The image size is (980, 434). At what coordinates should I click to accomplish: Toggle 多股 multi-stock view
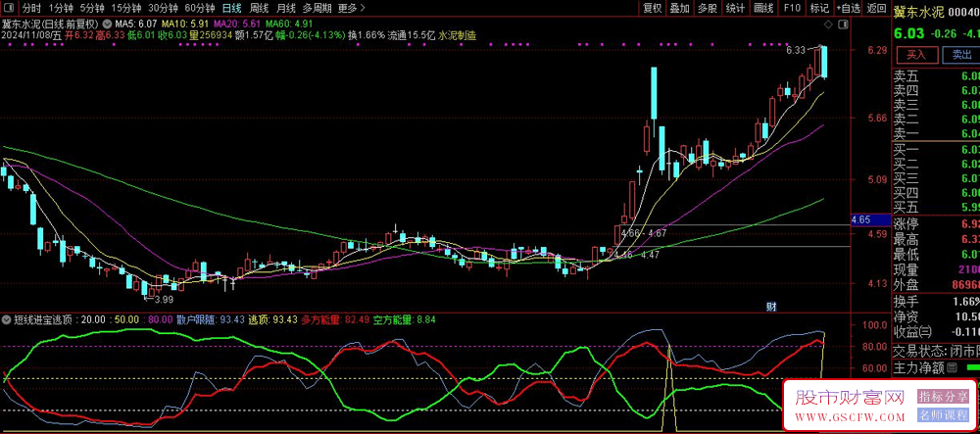(708, 8)
